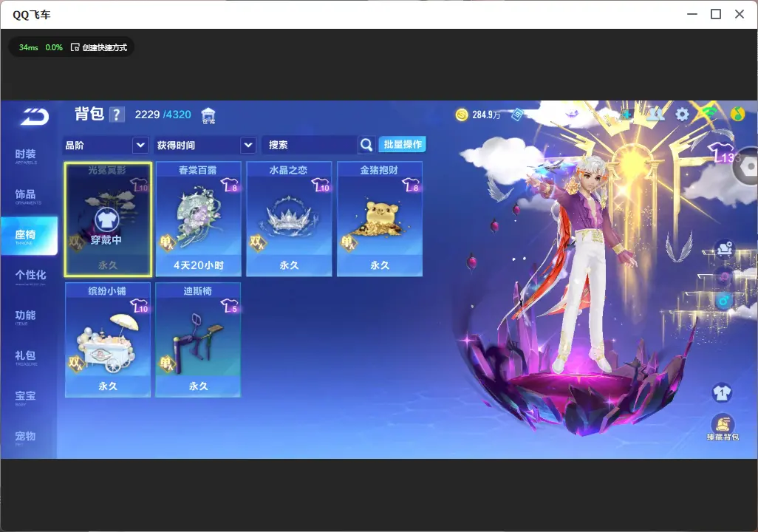
Task: Switch to the 饰品 tab
Action: pyautogui.click(x=26, y=195)
